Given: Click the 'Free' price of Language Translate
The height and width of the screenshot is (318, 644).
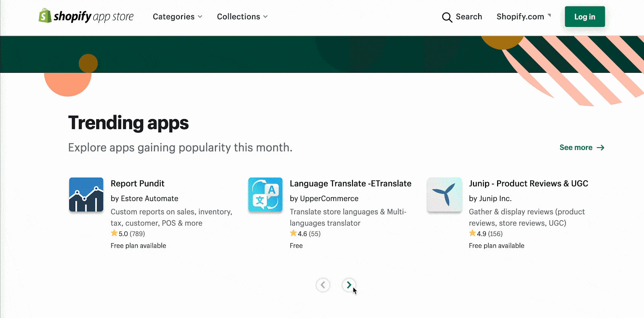Looking at the screenshot, I should pos(296,246).
